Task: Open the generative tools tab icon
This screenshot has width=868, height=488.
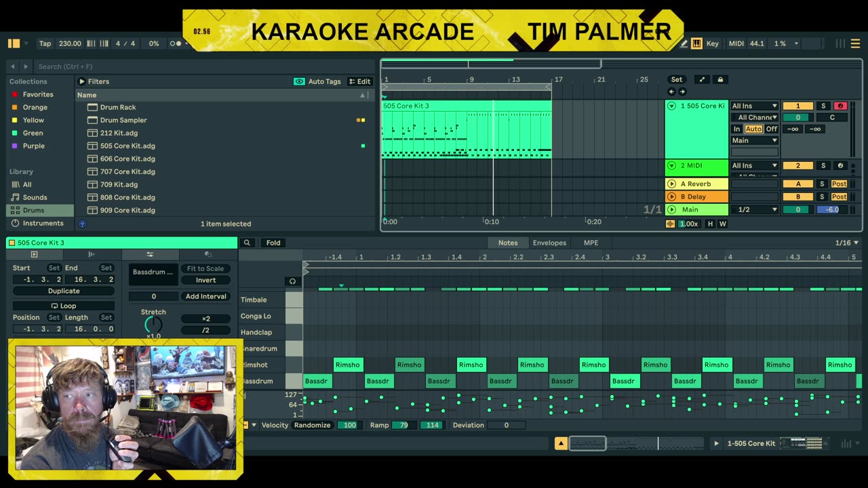Action: [x=208, y=254]
